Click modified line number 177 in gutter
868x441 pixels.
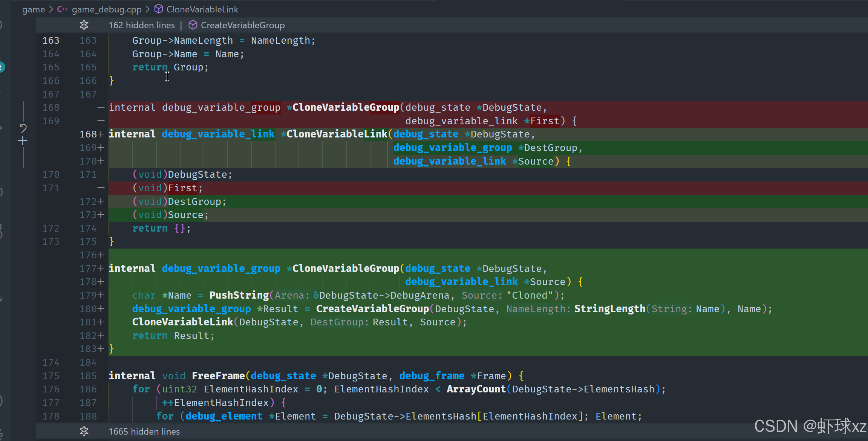click(x=88, y=269)
